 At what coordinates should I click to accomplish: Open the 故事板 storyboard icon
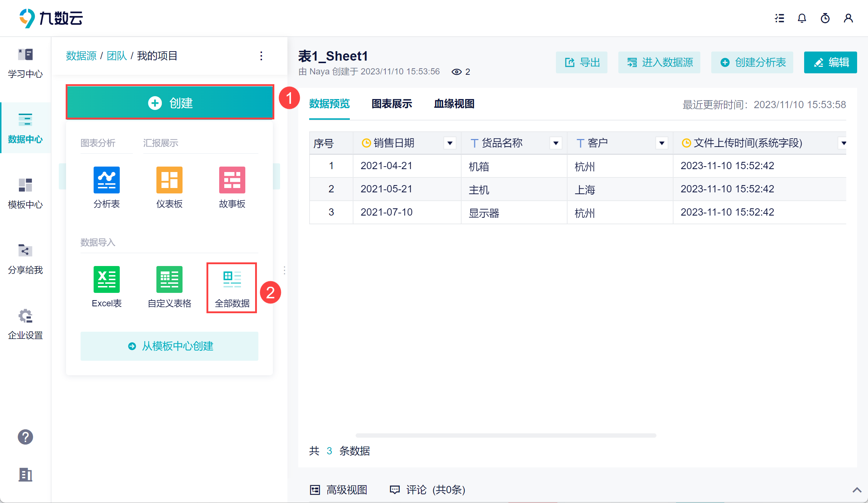click(232, 180)
